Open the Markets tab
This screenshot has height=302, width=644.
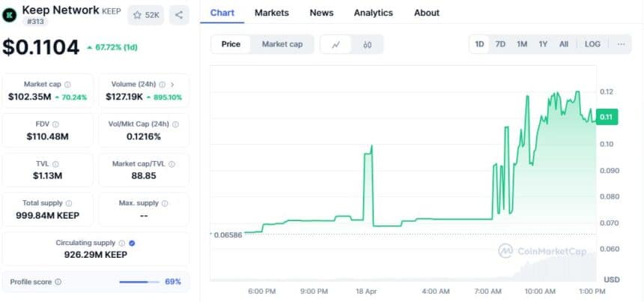coord(272,13)
